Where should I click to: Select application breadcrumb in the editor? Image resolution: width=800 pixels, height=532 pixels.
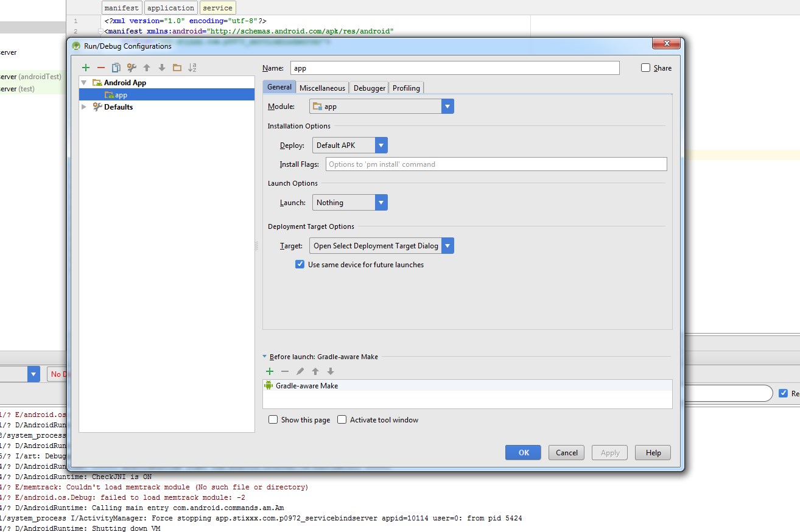[171, 8]
